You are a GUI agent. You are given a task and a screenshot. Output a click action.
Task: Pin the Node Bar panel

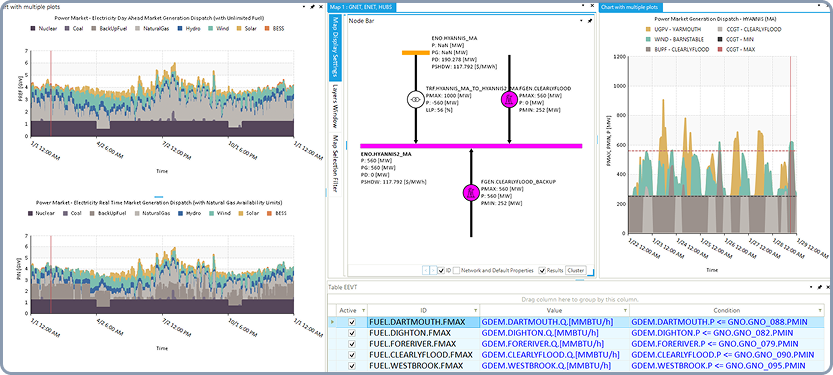[590, 21]
